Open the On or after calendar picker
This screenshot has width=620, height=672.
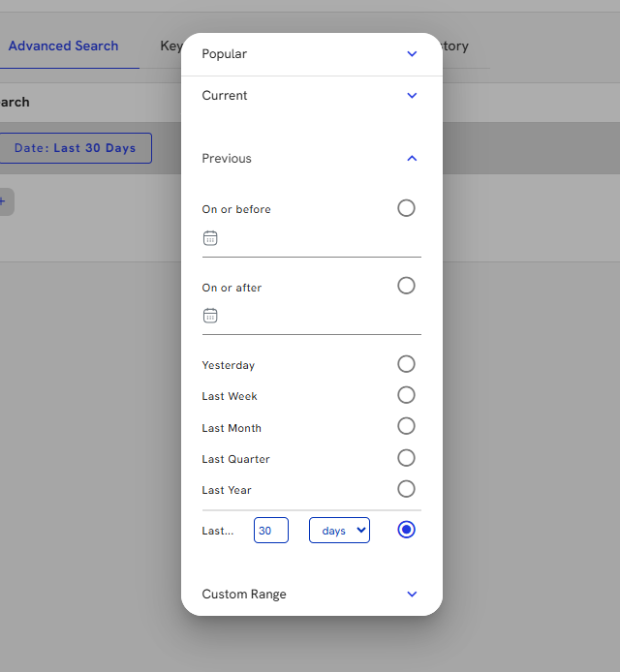click(x=210, y=316)
